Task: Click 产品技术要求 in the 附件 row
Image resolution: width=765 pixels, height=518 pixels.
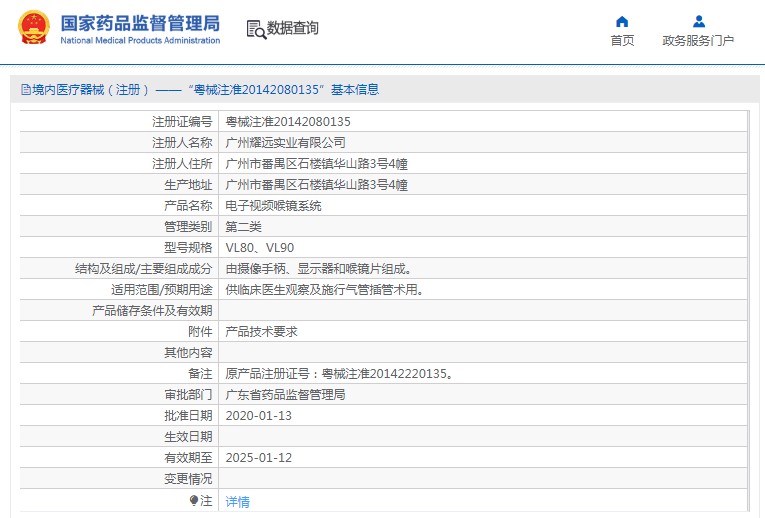Action: (261, 331)
